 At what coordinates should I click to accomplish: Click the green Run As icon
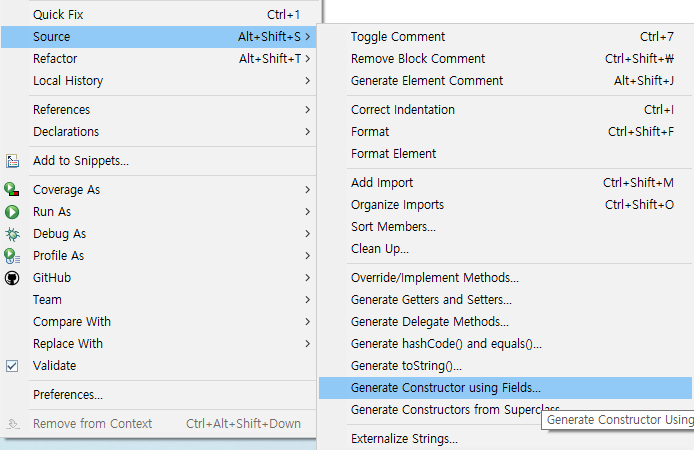[12, 212]
